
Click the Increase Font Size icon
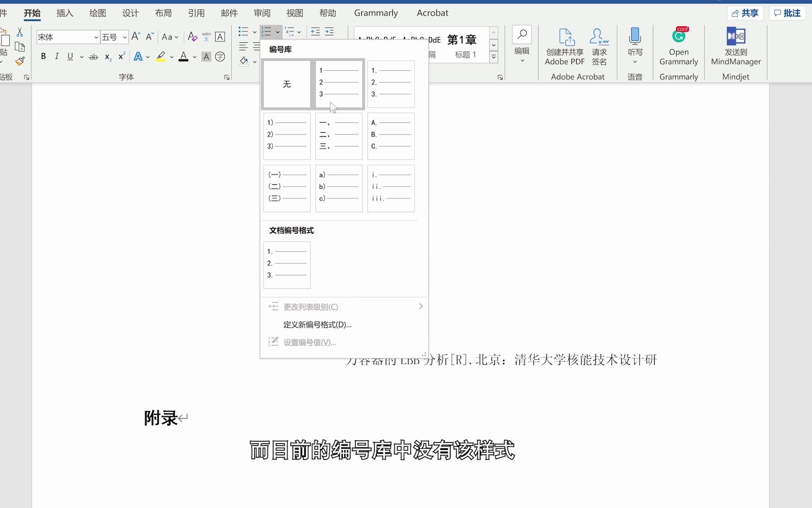tap(136, 37)
